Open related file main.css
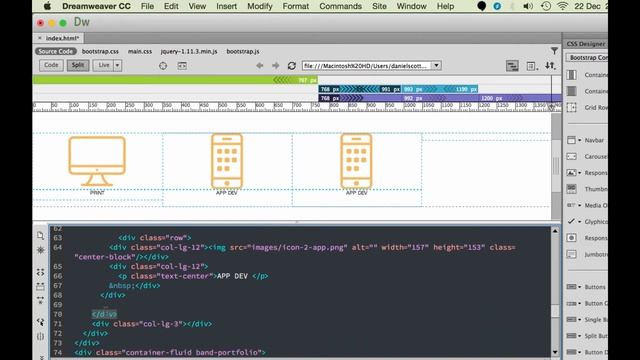This screenshot has width=640, height=360. coord(140,51)
